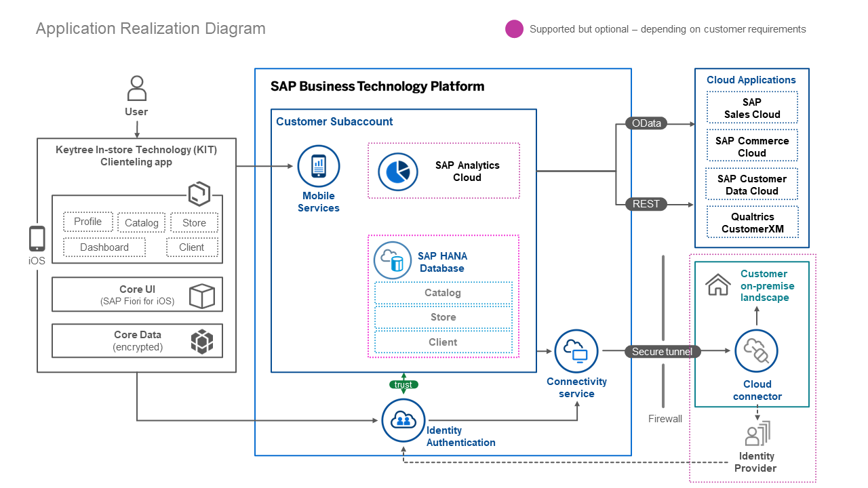Image resolution: width=868 pixels, height=488 pixels.
Task: Select the Client module box in KIT app
Action: click(x=192, y=247)
